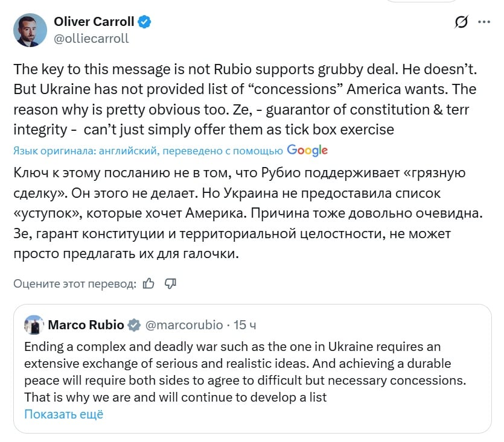The height and width of the screenshot is (442, 504).
Task: Open Oliver Carroll's profile via display name
Action: tap(94, 22)
